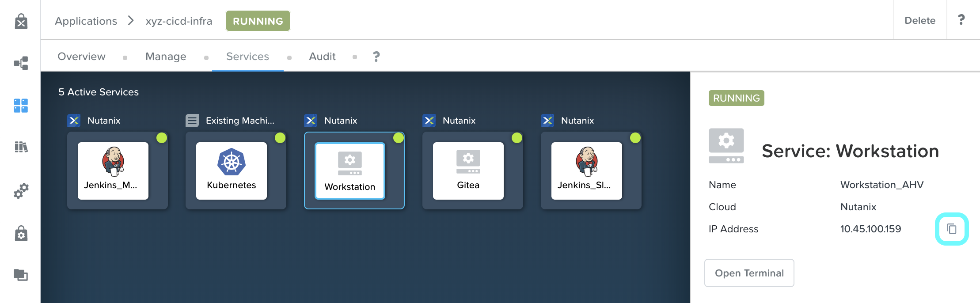This screenshot has width=980, height=303.
Task: Click the Cloud value 'Nutanix' in details
Action: [x=858, y=207]
